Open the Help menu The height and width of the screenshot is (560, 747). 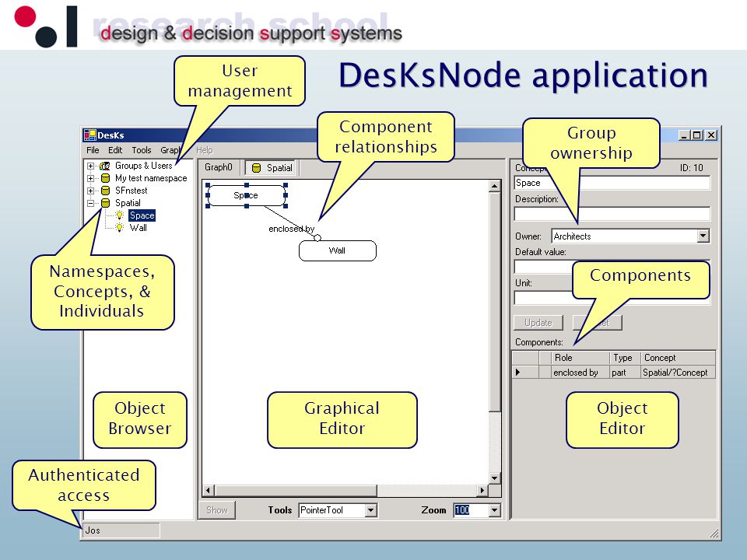[205, 150]
